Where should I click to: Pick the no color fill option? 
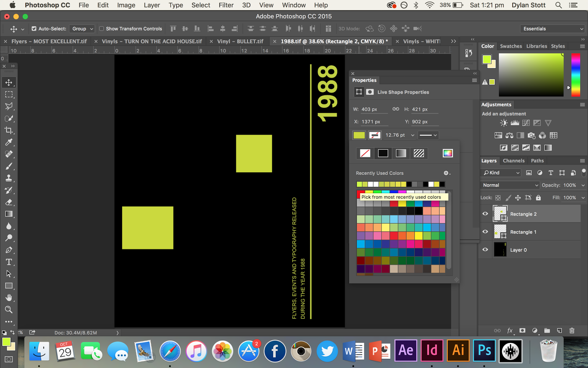[365, 153]
